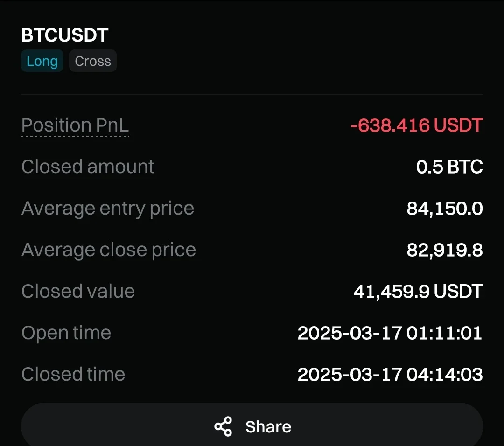Click the Open time label
This screenshot has width=504, height=446.
click(x=66, y=333)
